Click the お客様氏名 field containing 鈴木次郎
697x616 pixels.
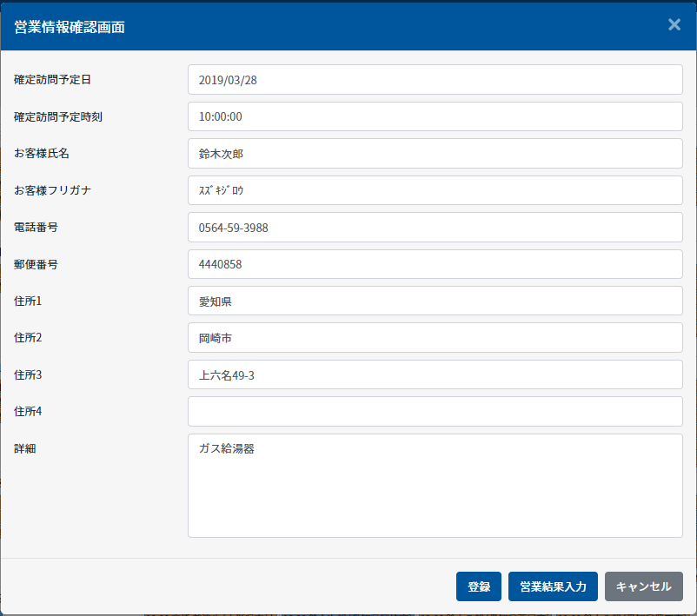pyautogui.click(x=435, y=153)
